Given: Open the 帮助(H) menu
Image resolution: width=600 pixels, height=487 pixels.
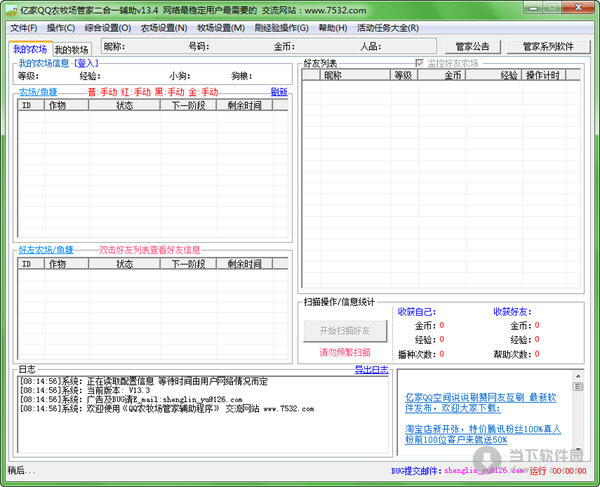Looking at the screenshot, I should pos(333,28).
